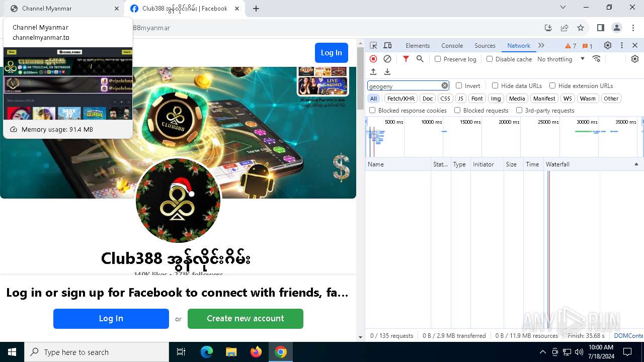This screenshot has width=644, height=362.
Task: Toggle the network filter funnel icon
Action: 406,59
